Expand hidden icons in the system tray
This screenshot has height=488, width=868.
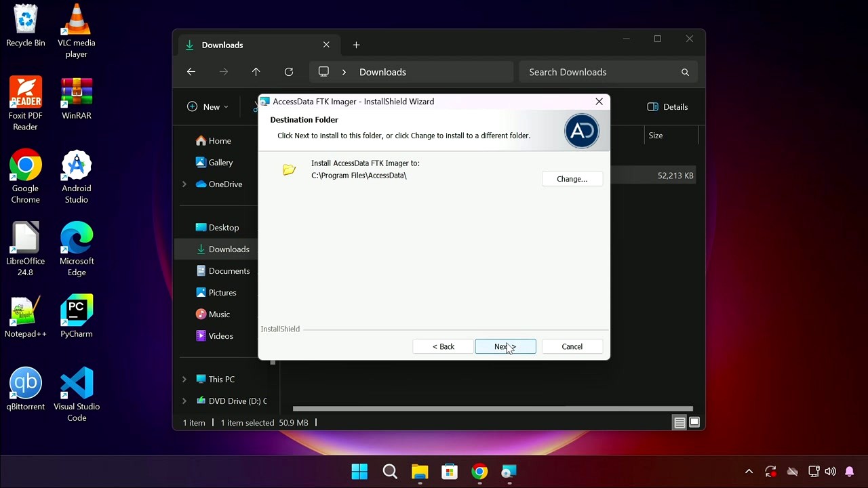749,471
